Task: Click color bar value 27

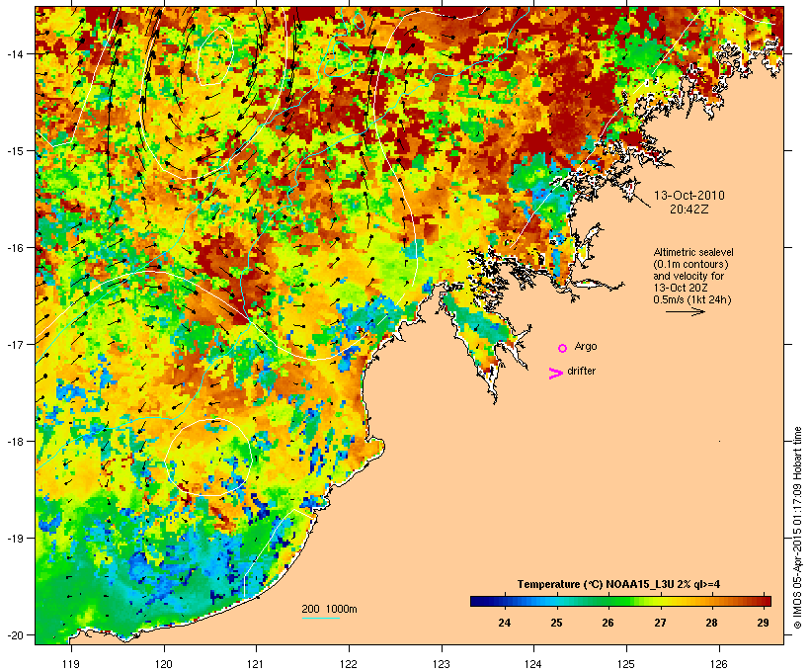Action: tap(660, 623)
